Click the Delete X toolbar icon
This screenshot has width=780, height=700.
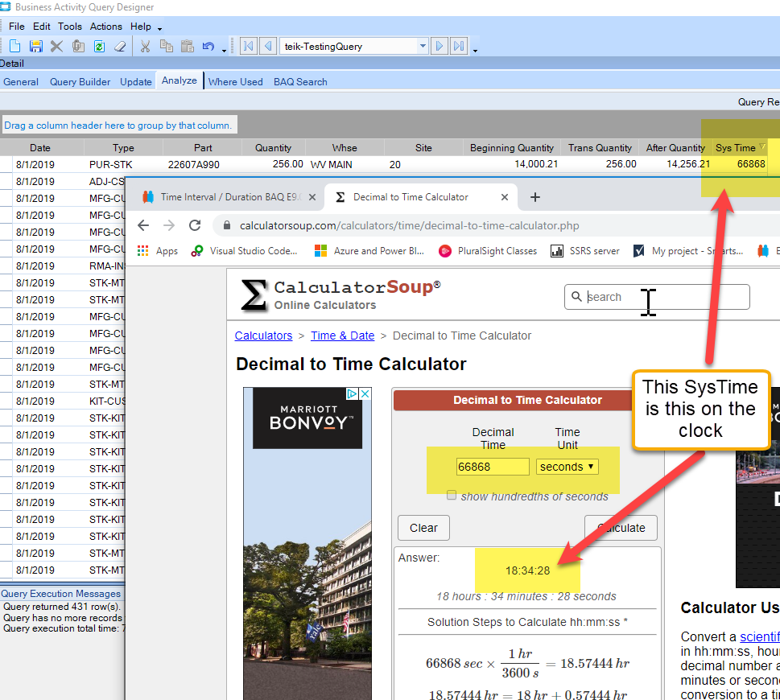(x=56, y=46)
